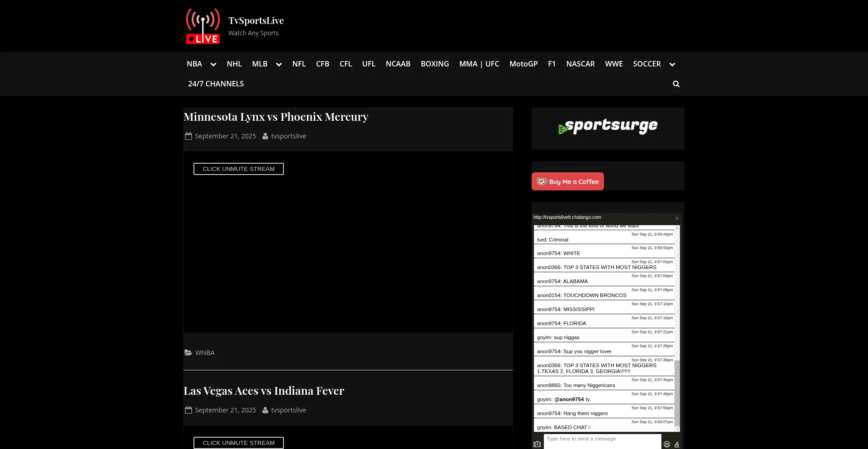Viewport: 868px width, 449px height.
Task: Open the site search magnifier icon
Action: 676,84
